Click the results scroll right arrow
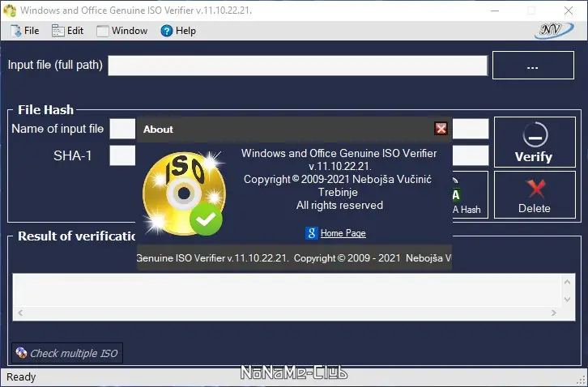The width and height of the screenshot is (588, 387). coord(553,313)
